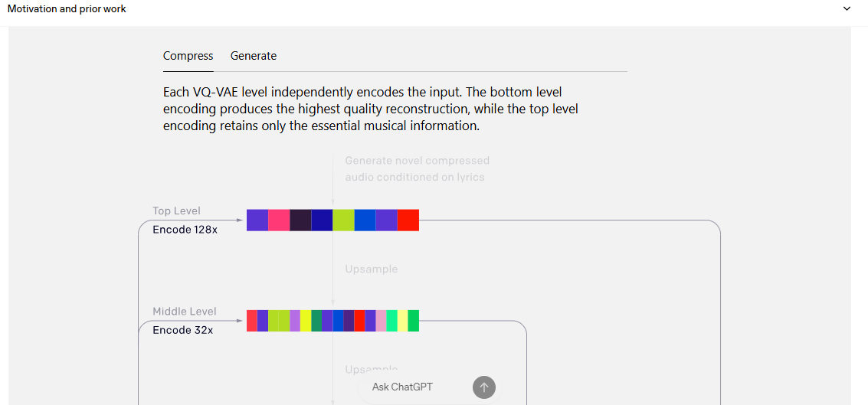
Task: Click the Encode 128x label
Action: (185, 230)
